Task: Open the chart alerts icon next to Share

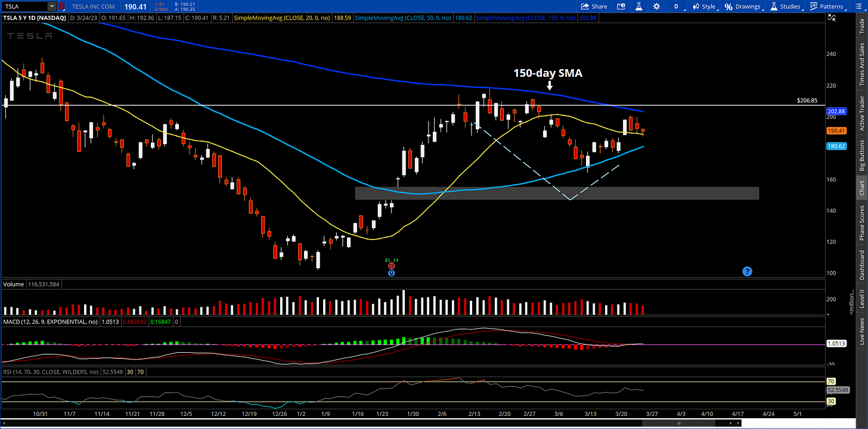Action: click(622, 7)
